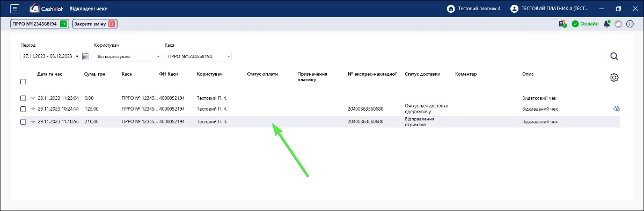View the 29.11.2023 11:18:56 receipt eye icon
644x211 pixels.
coord(33,121)
